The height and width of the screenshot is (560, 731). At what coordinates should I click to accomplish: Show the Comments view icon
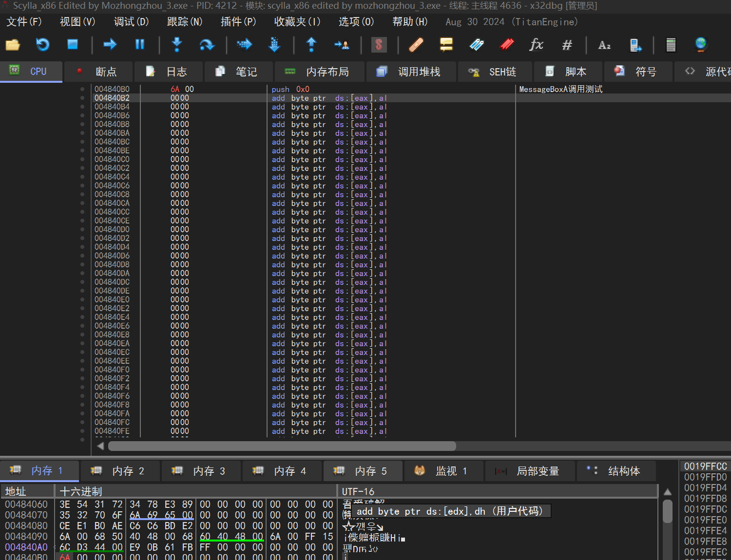(x=446, y=45)
